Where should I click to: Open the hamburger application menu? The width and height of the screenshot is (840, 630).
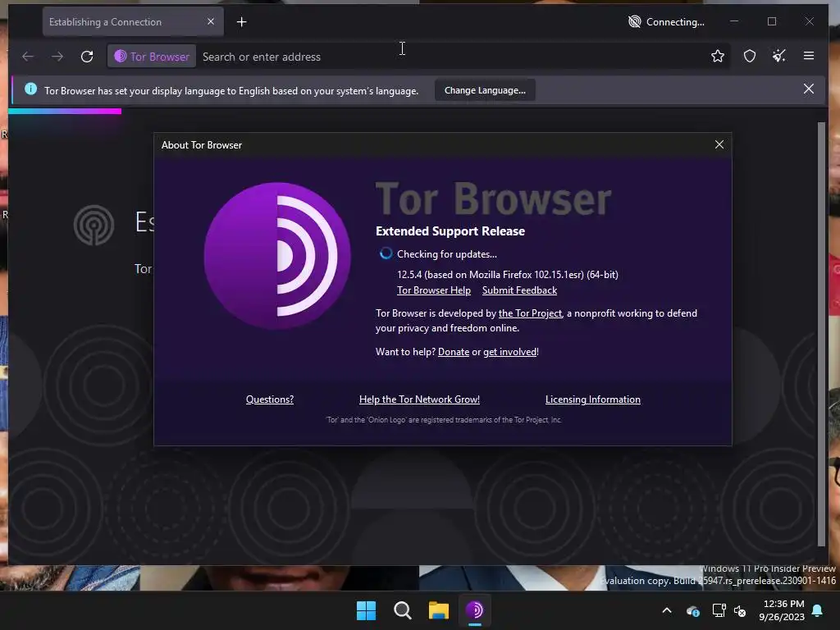click(x=808, y=56)
